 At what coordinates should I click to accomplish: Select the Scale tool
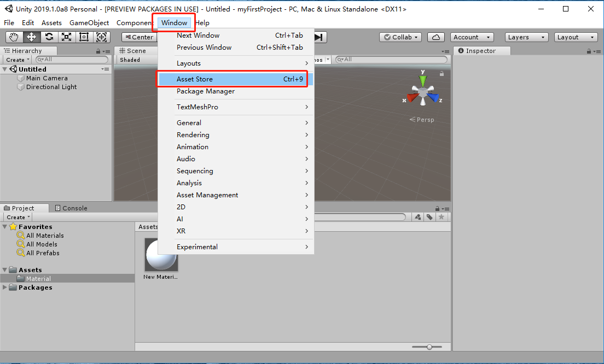66,37
